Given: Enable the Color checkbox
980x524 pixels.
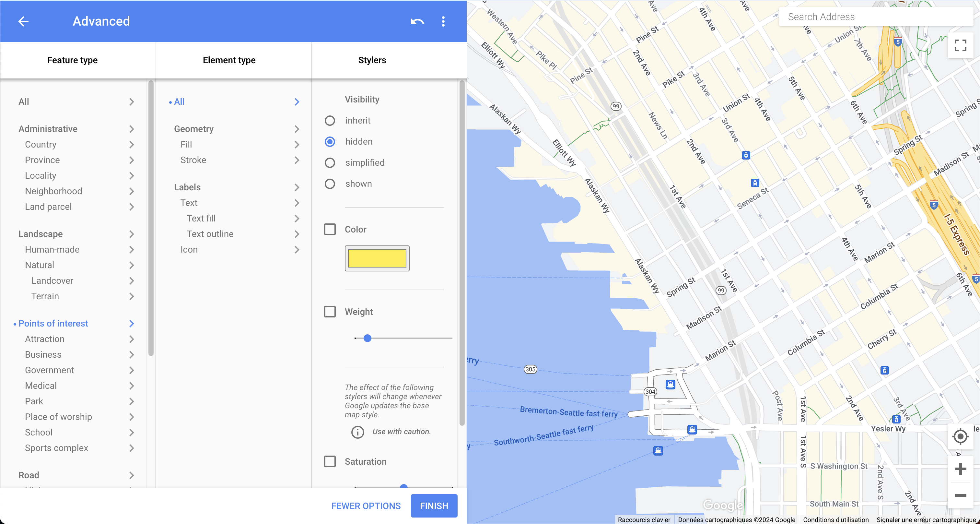Looking at the screenshot, I should [x=330, y=230].
